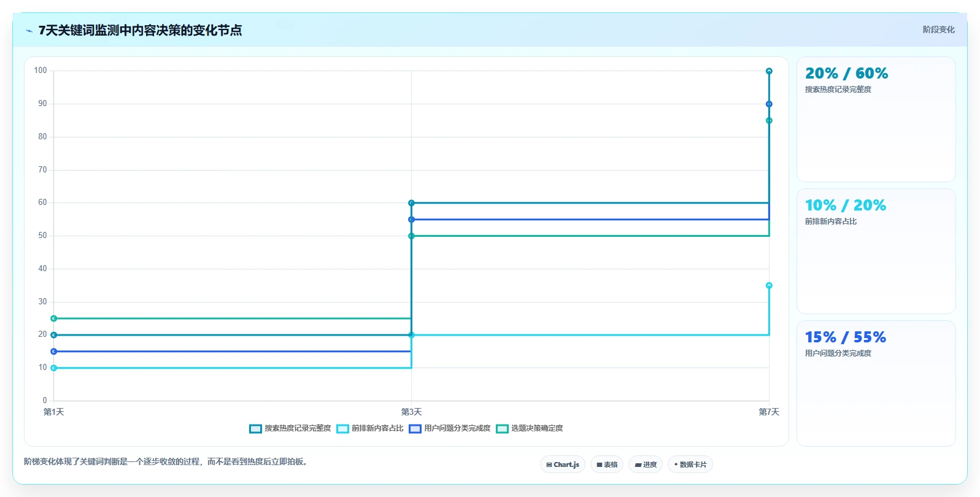
Task: Click the 第3天 x-axis label
Action: pyautogui.click(x=411, y=412)
